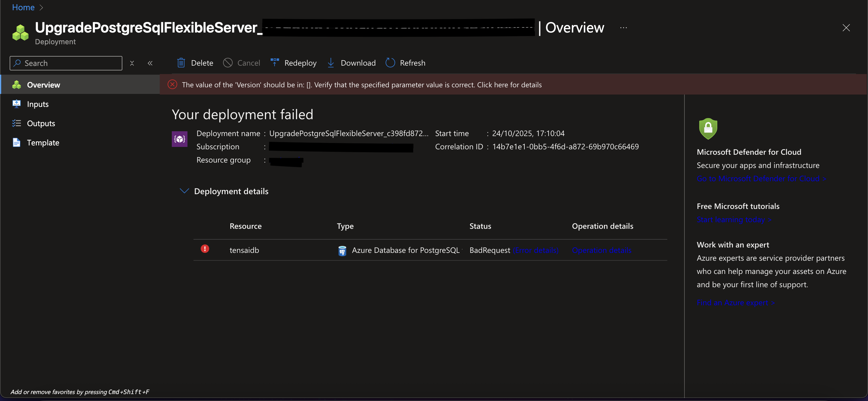Click the Download arrow icon
The height and width of the screenshot is (401, 868).
(x=331, y=63)
